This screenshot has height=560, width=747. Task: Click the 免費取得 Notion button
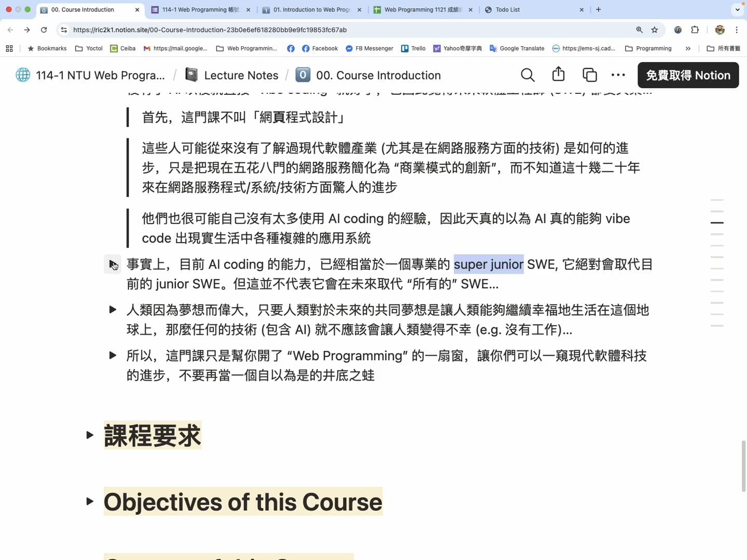pos(688,75)
